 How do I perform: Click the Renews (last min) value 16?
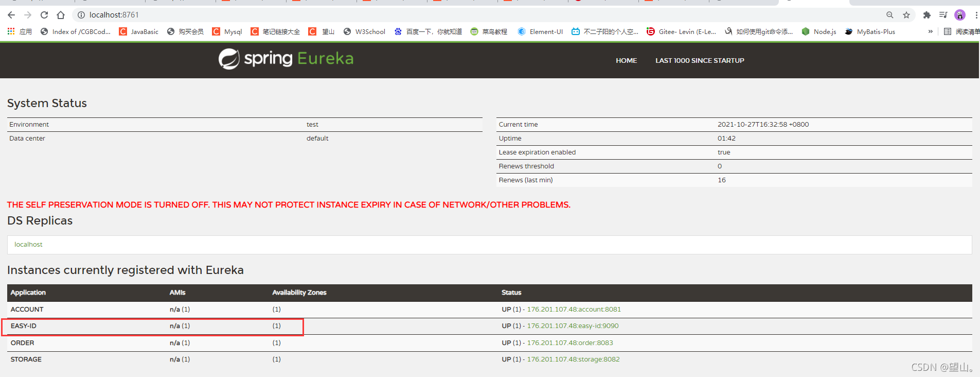tap(722, 180)
